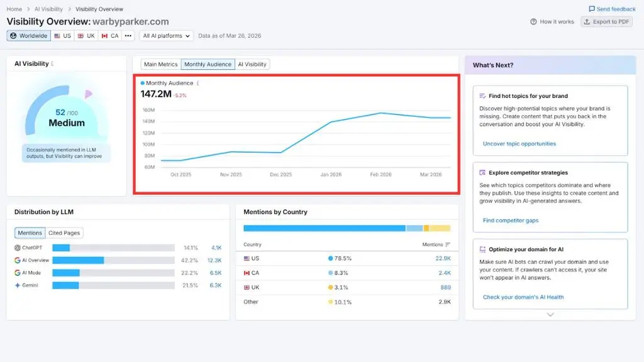Click the 22.9K US mentions value
Viewport: 644px width, 362px height.
[443, 258]
